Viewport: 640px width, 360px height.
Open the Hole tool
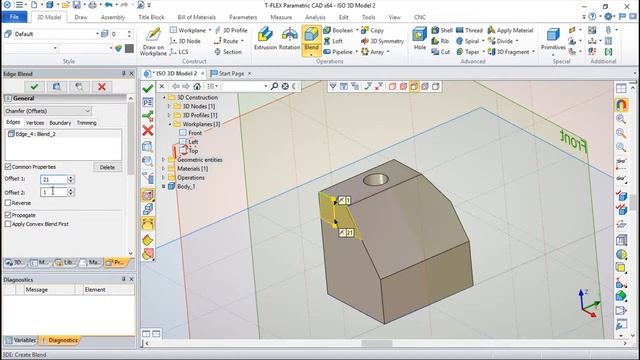pos(419,39)
